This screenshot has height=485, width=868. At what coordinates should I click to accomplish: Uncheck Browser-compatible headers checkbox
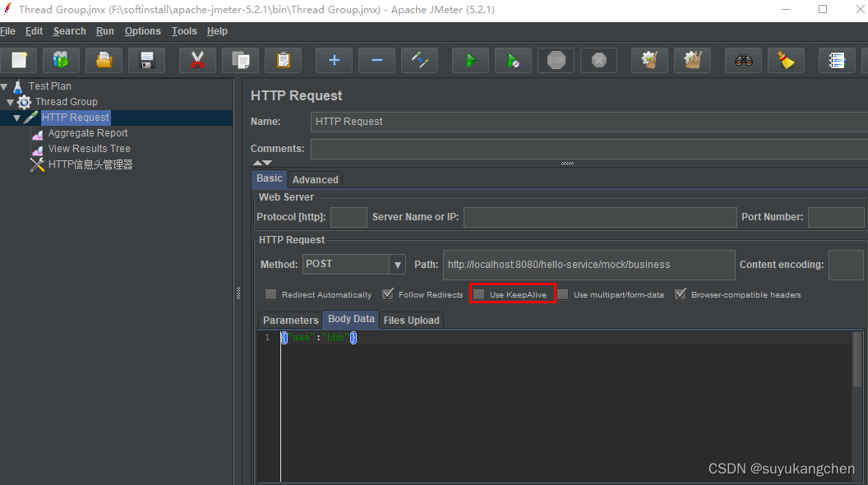click(x=681, y=294)
